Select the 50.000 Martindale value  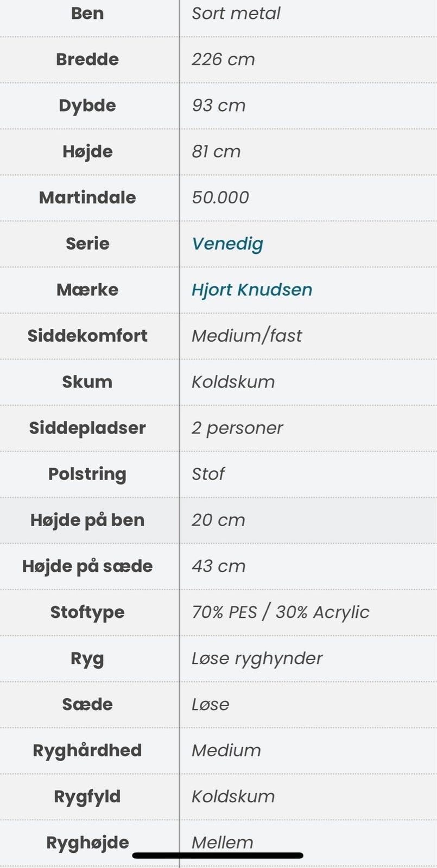coord(220,197)
